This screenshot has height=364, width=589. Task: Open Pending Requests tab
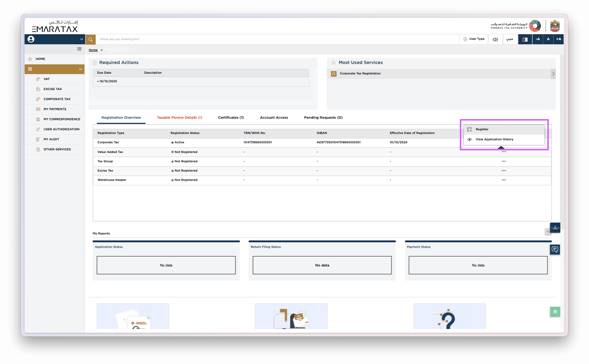click(323, 118)
